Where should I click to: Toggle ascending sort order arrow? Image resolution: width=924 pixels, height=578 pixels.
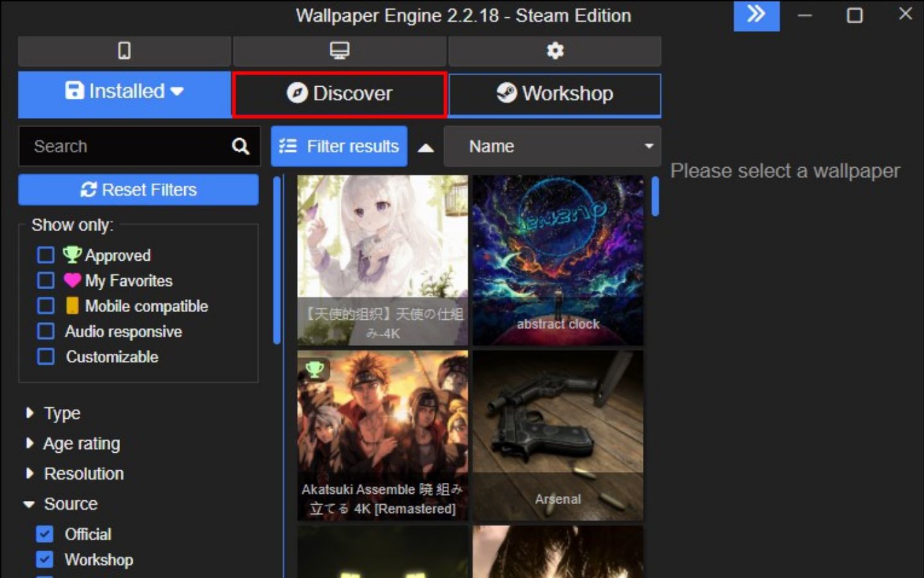(x=425, y=148)
